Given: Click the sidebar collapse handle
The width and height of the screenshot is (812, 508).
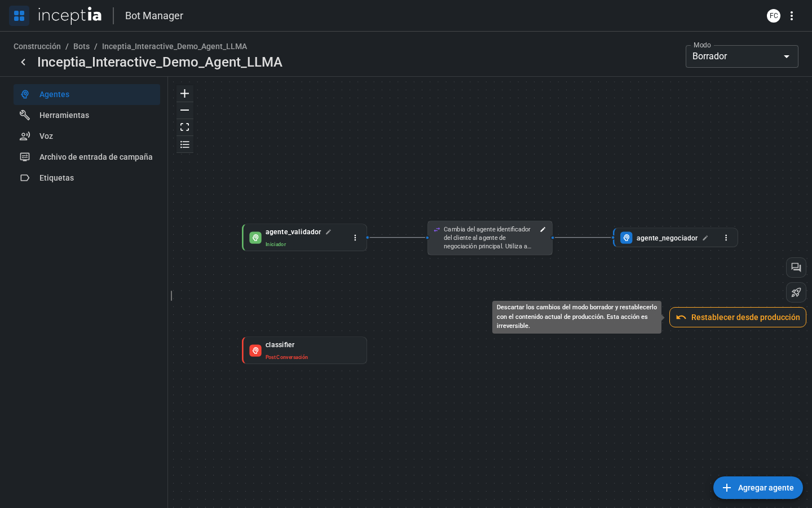Looking at the screenshot, I should (171, 296).
